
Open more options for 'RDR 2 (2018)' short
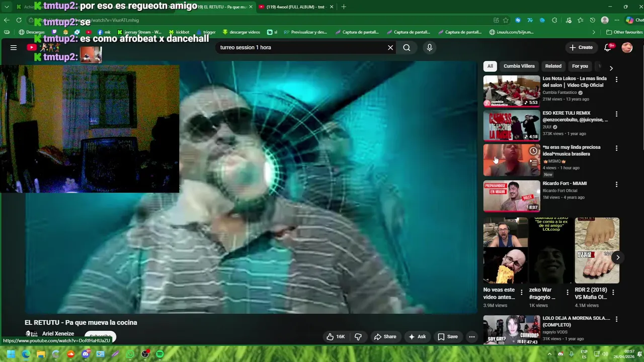click(x=613, y=292)
